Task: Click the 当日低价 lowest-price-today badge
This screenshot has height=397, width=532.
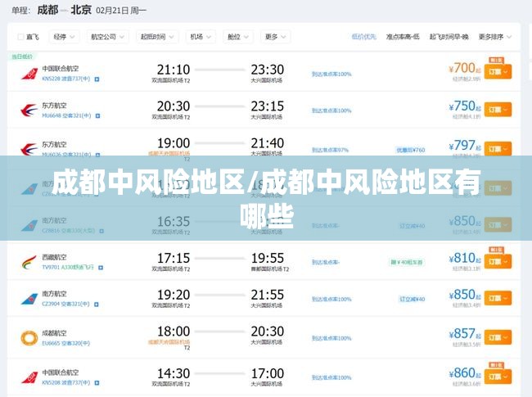Action: coord(22,56)
